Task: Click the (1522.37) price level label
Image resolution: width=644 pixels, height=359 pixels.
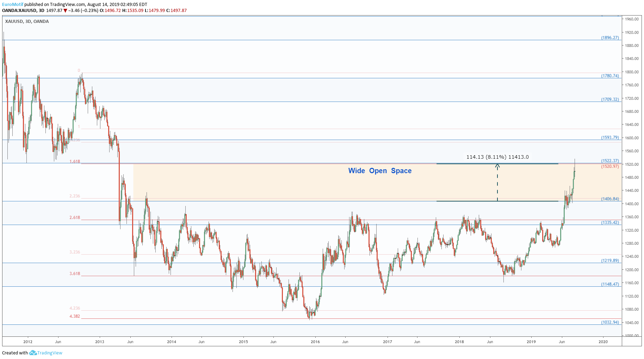Action: (x=610, y=161)
